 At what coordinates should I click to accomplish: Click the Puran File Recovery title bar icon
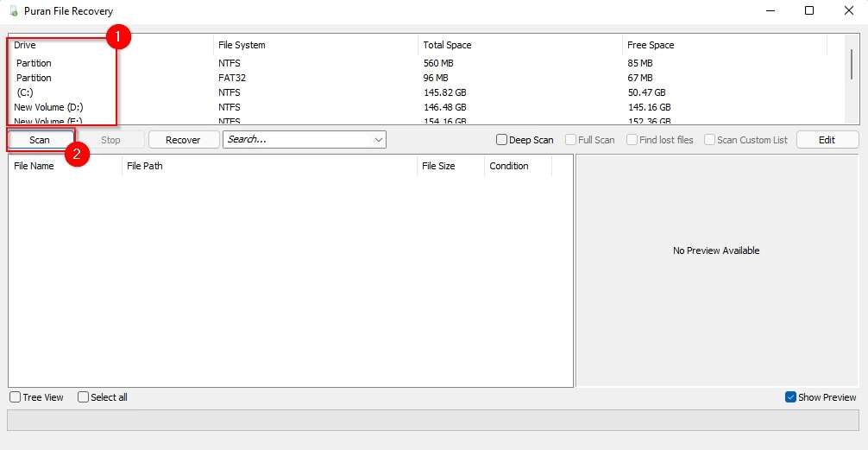[14, 11]
